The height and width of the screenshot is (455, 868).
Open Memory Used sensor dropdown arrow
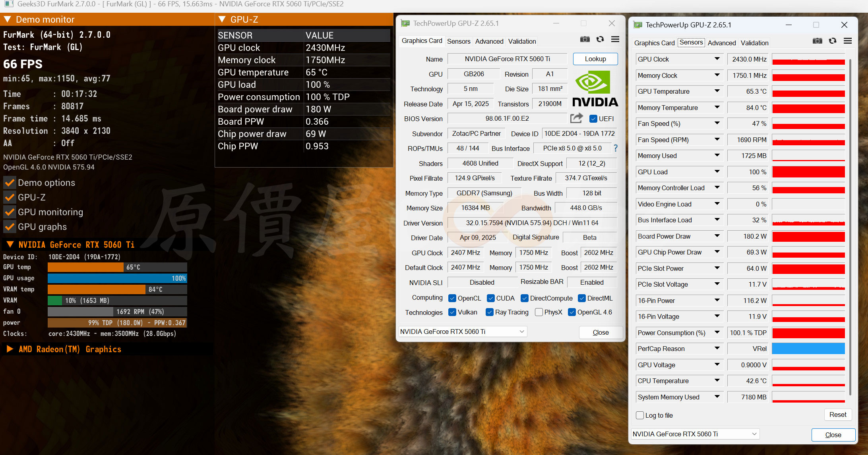(x=717, y=155)
